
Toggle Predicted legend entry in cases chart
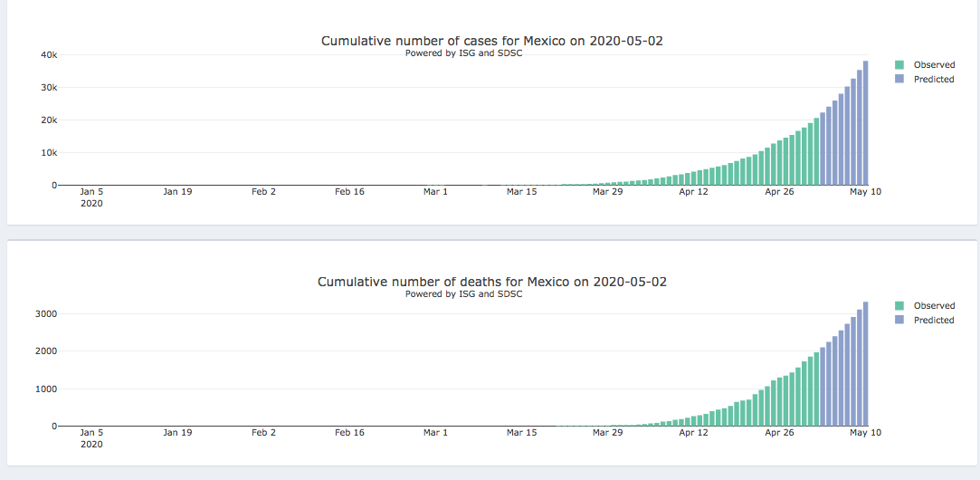(934, 80)
